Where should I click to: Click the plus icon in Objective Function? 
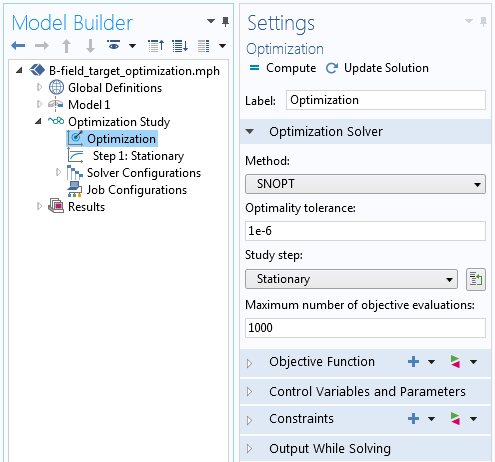413,362
